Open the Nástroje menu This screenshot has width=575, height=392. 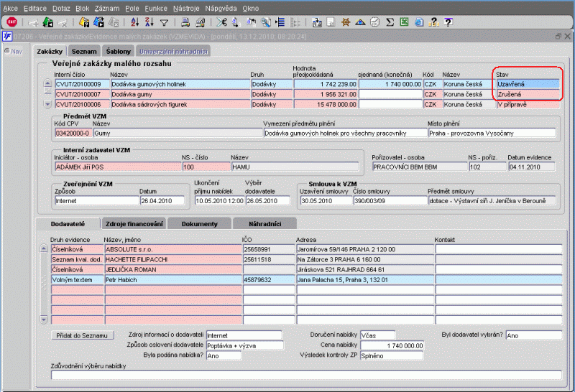pyautogui.click(x=185, y=6)
